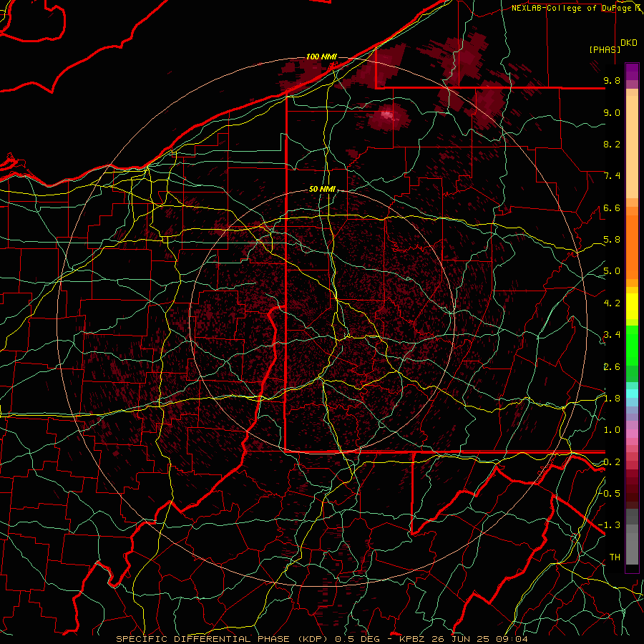Click the 2.6 scale value

tap(612, 367)
